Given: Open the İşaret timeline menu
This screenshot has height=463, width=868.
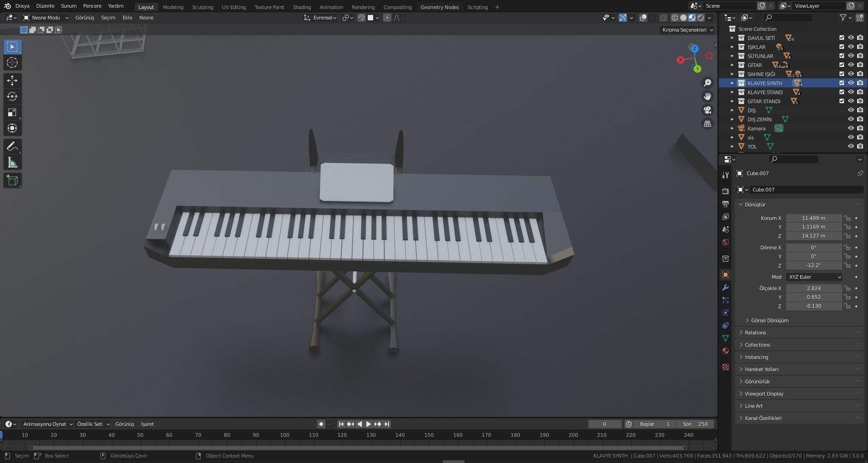Looking at the screenshot, I should pyautogui.click(x=147, y=424).
